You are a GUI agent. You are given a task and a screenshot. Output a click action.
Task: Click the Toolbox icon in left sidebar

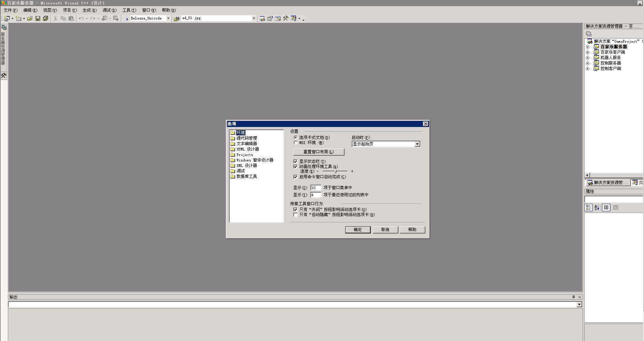[4, 76]
